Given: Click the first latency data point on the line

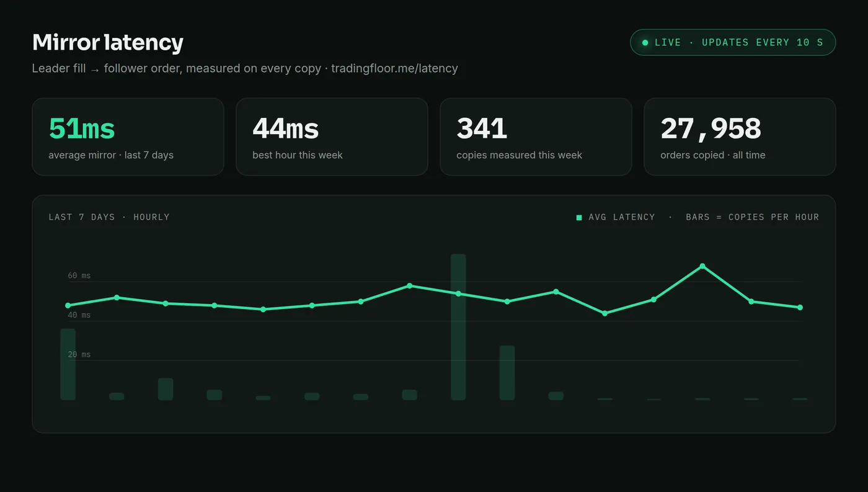Looking at the screenshot, I should 68,305.
